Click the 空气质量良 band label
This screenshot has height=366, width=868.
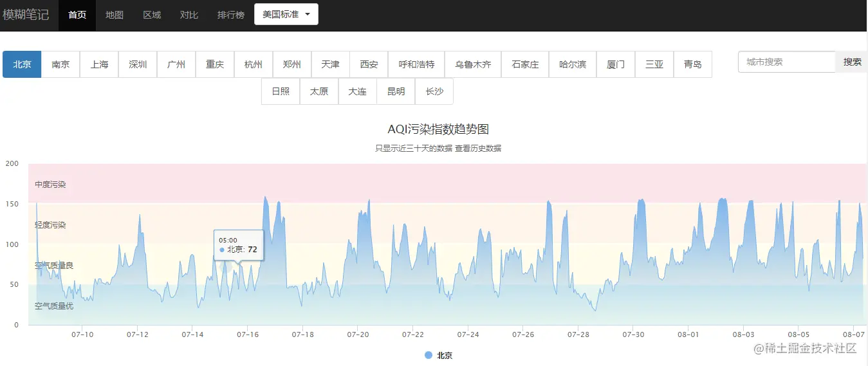[x=54, y=266]
